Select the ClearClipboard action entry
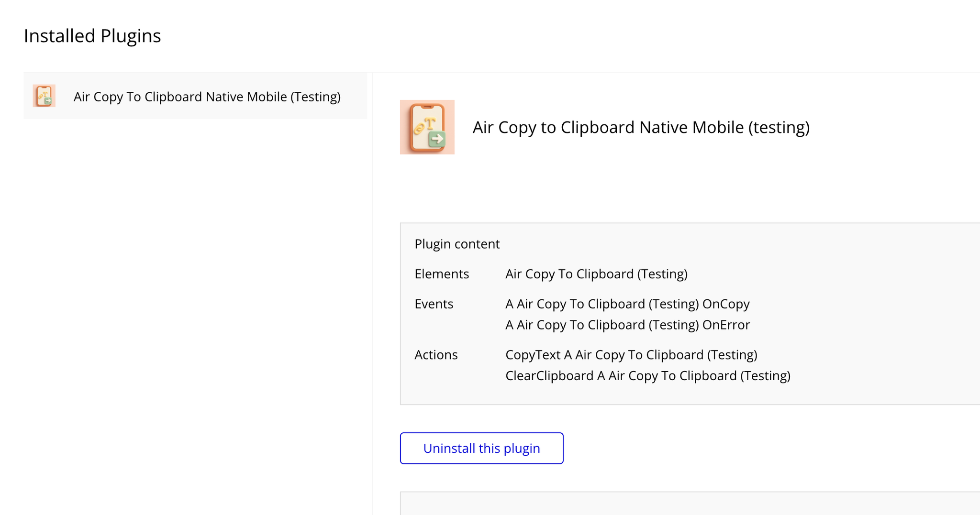The height and width of the screenshot is (515, 980). (648, 376)
